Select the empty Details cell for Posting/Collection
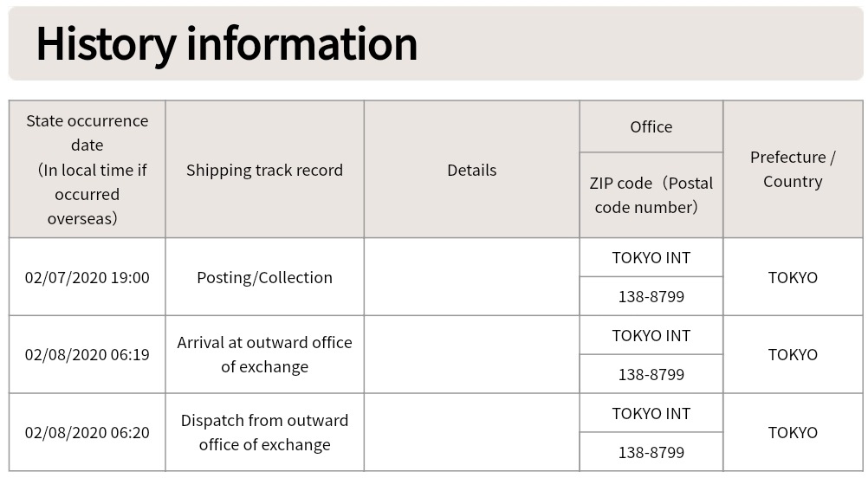 tap(471, 277)
